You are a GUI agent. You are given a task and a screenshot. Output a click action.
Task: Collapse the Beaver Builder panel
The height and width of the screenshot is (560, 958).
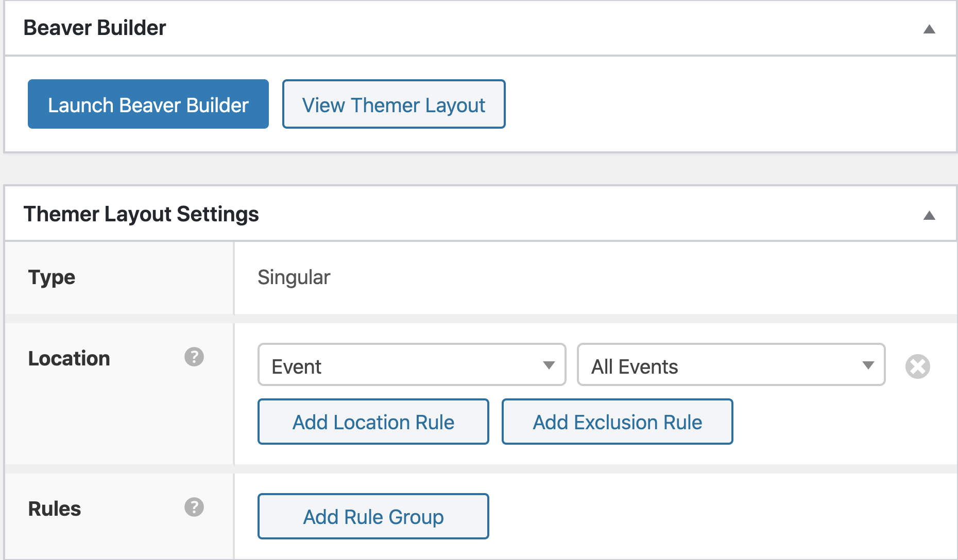click(x=929, y=29)
